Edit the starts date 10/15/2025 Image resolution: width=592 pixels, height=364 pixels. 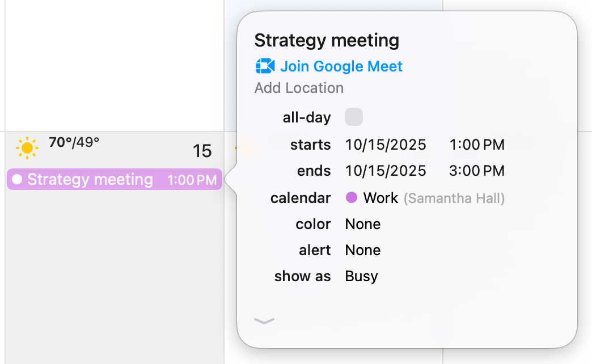click(x=386, y=145)
